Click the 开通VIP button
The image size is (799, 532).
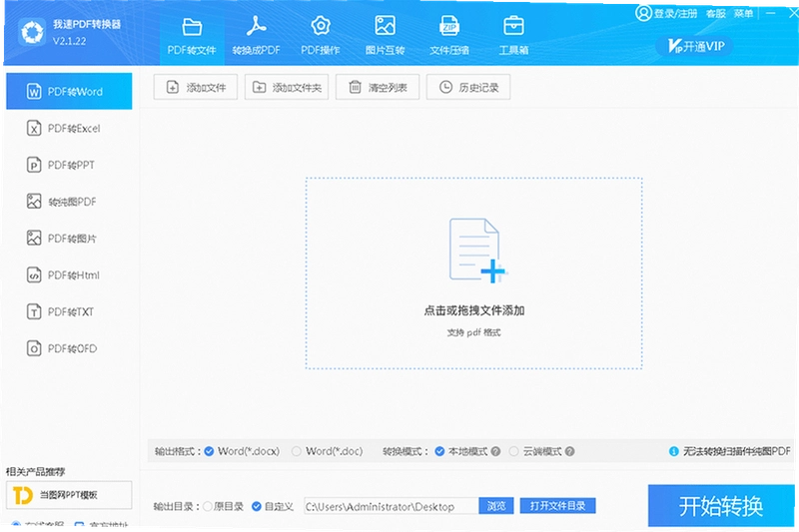696,46
